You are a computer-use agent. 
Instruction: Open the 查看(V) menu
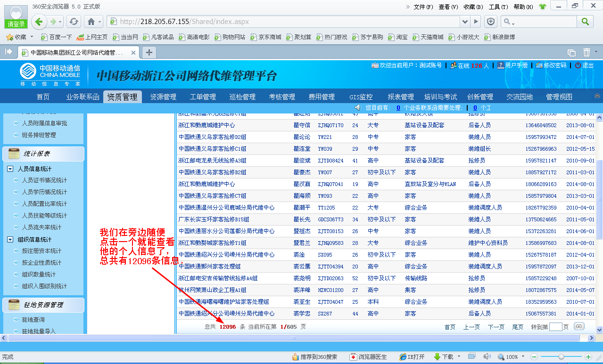(448, 7)
